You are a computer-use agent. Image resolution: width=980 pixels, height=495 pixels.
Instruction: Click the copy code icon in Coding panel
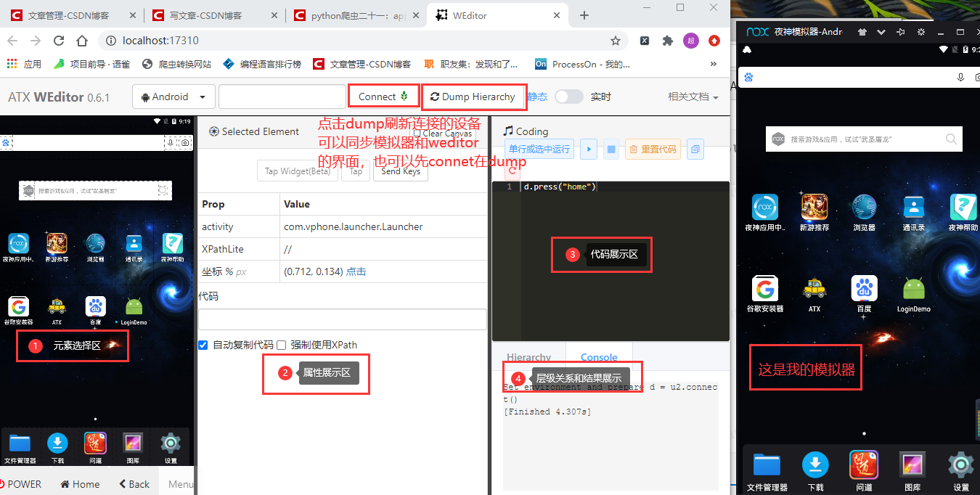click(x=695, y=148)
